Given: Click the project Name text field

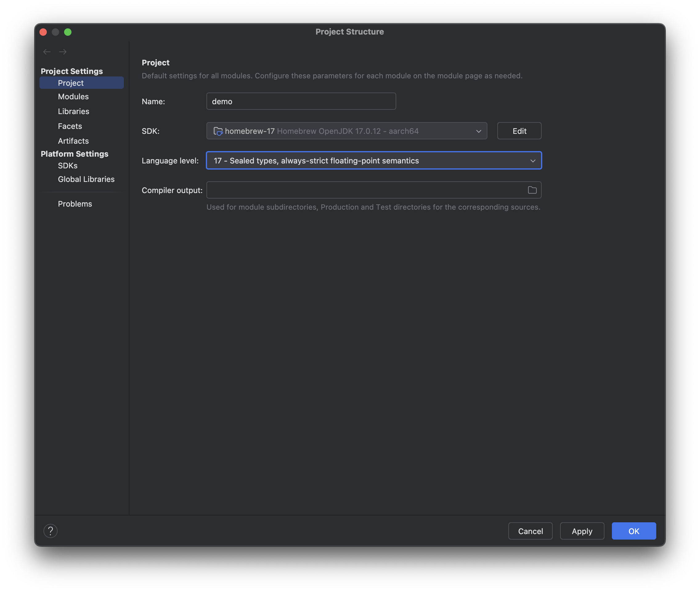Looking at the screenshot, I should point(301,101).
